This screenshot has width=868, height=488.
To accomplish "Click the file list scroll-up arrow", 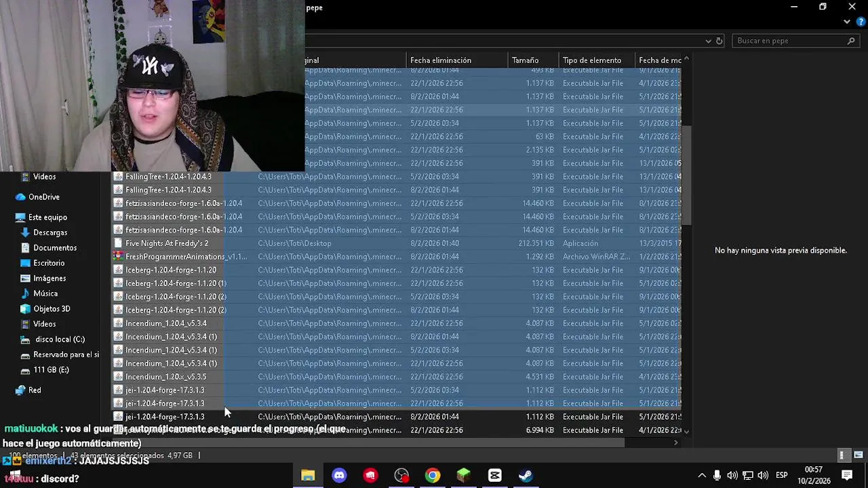I will (686, 59).
